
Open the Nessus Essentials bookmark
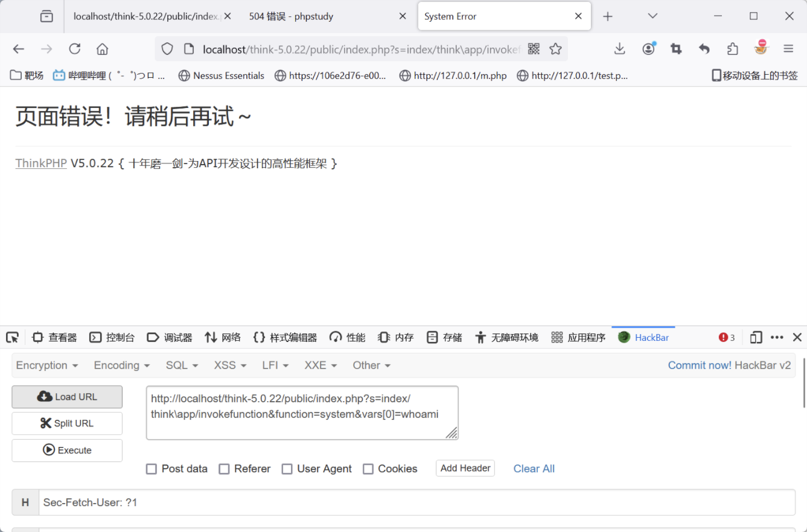tap(222, 75)
